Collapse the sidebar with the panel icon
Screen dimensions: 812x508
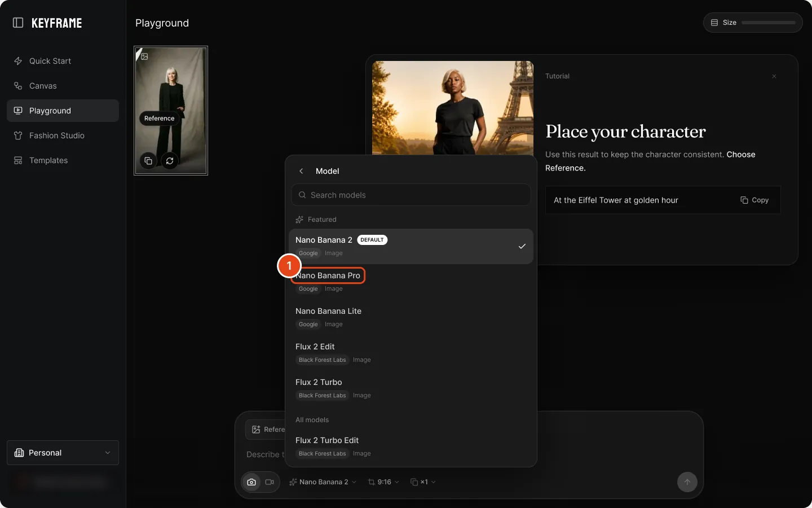coord(18,23)
